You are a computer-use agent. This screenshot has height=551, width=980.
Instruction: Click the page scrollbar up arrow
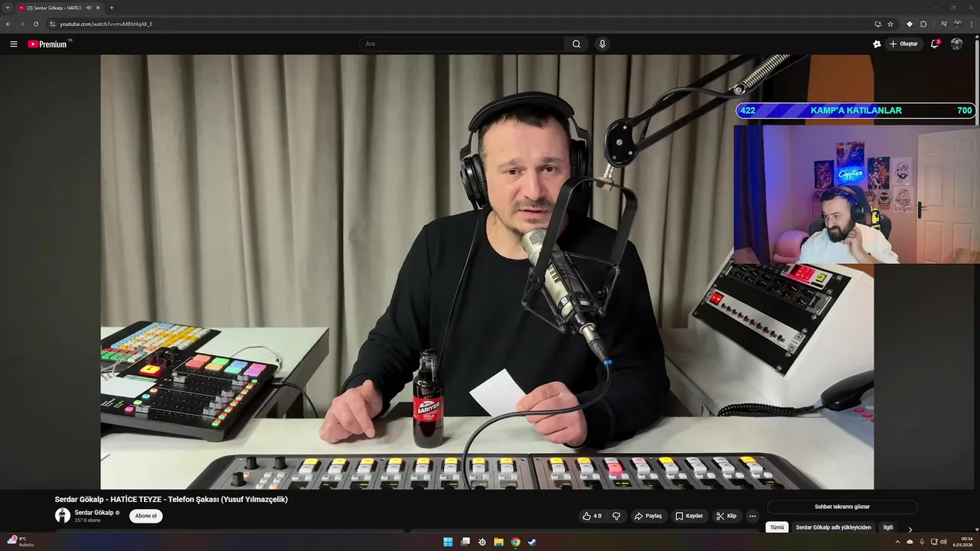[977, 37]
